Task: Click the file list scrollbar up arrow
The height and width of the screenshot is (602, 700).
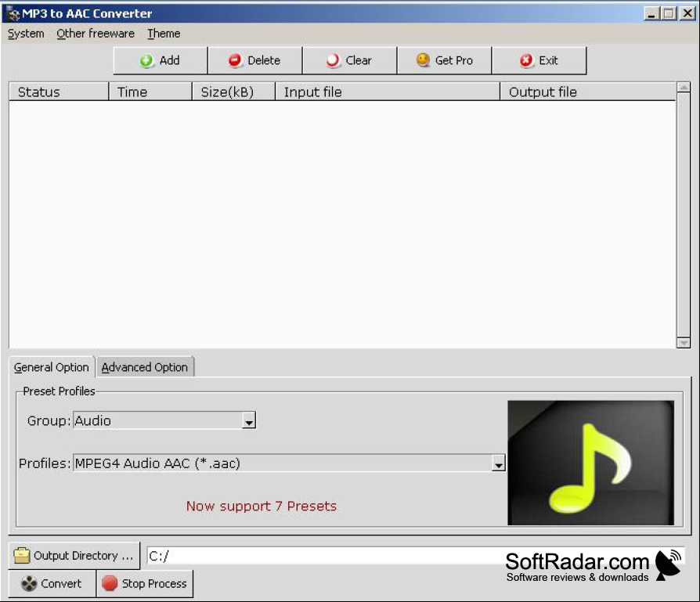Action: 684,87
